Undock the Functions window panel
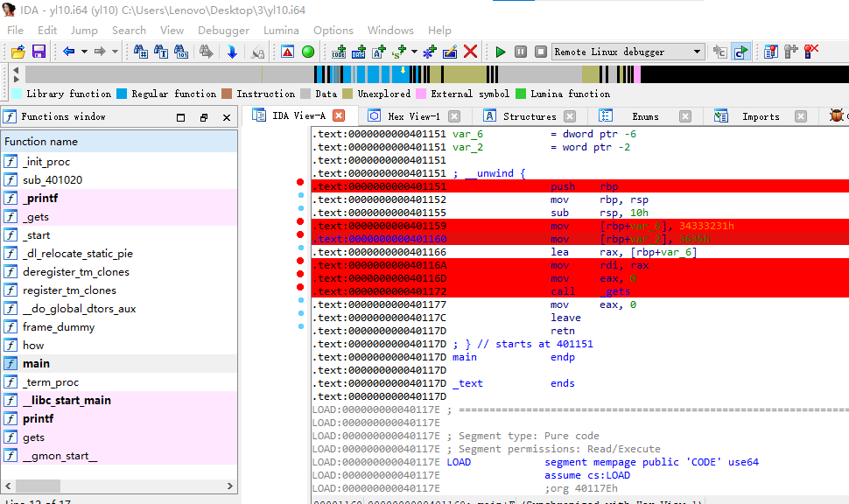The image size is (849, 504). [204, 117]
